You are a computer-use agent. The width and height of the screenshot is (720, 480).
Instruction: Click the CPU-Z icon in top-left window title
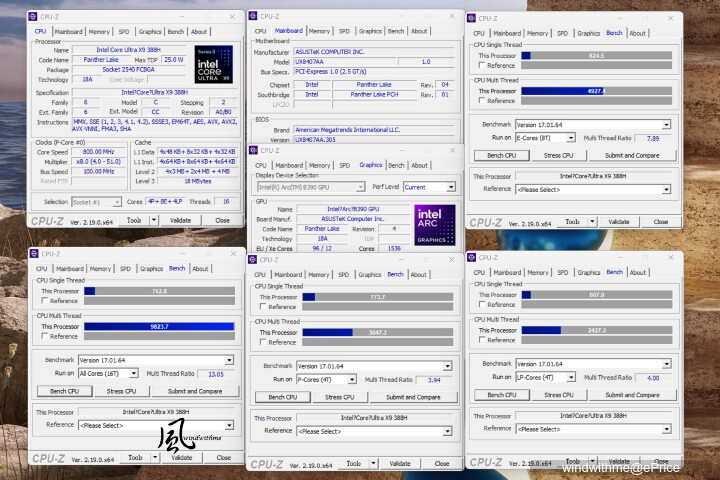pyautogui.click(x=33, y=17)
